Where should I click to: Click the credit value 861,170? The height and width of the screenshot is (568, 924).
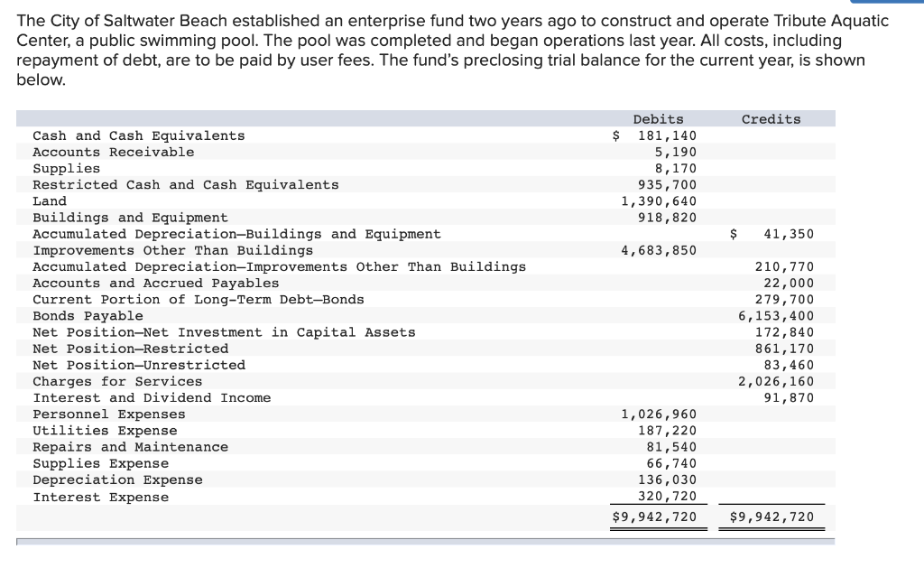784,349
